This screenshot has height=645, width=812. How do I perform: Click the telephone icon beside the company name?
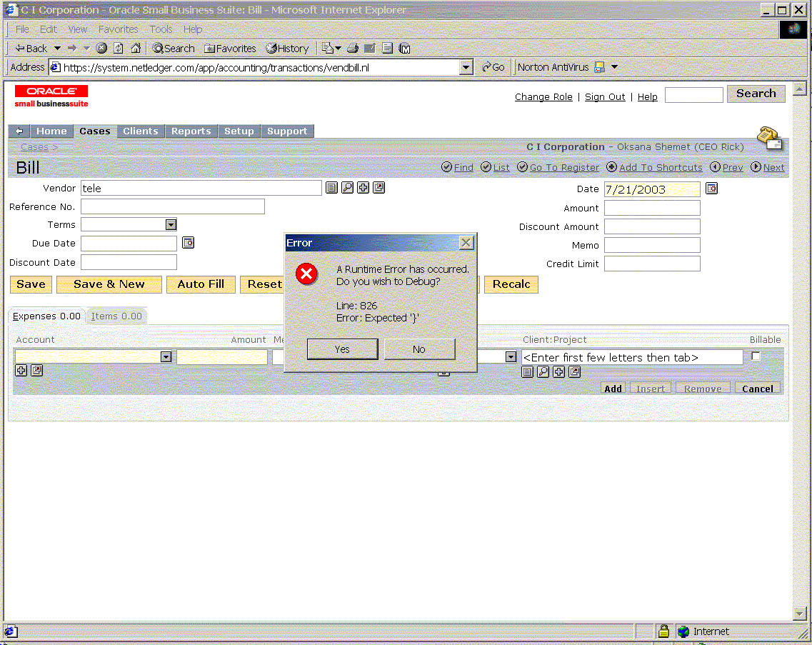coord(770,137)
